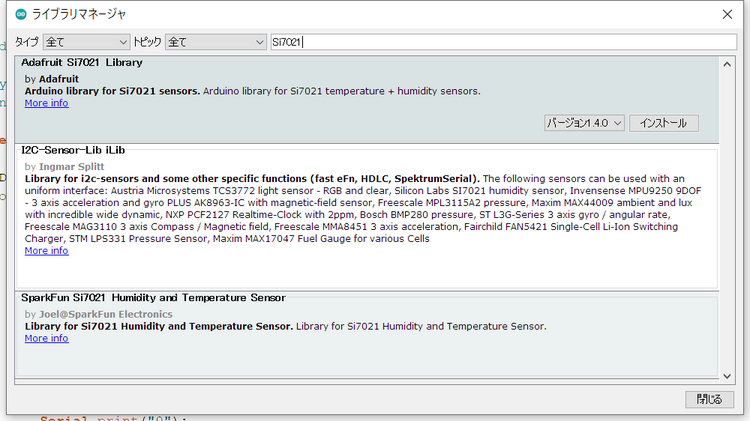Open More info for Adafruit Si7021 Library
The width and height of the screenshot is (750, 421).
(x=46, y=103)
